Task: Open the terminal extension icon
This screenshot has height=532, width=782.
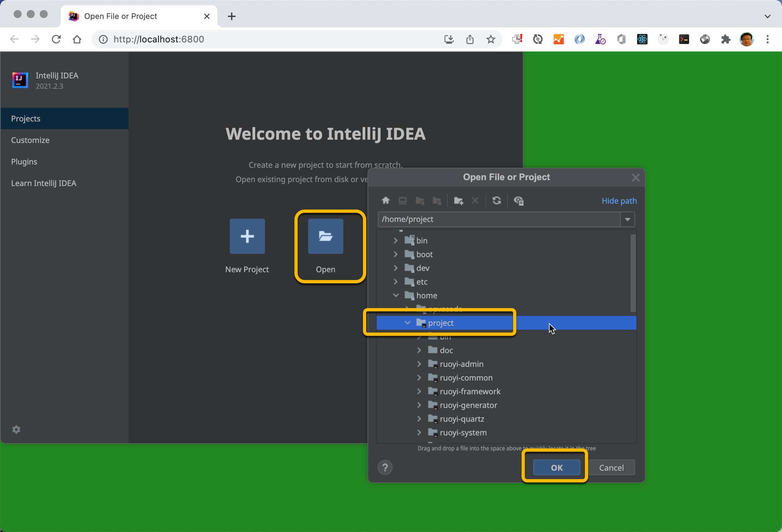Action: tap(684, 39)
